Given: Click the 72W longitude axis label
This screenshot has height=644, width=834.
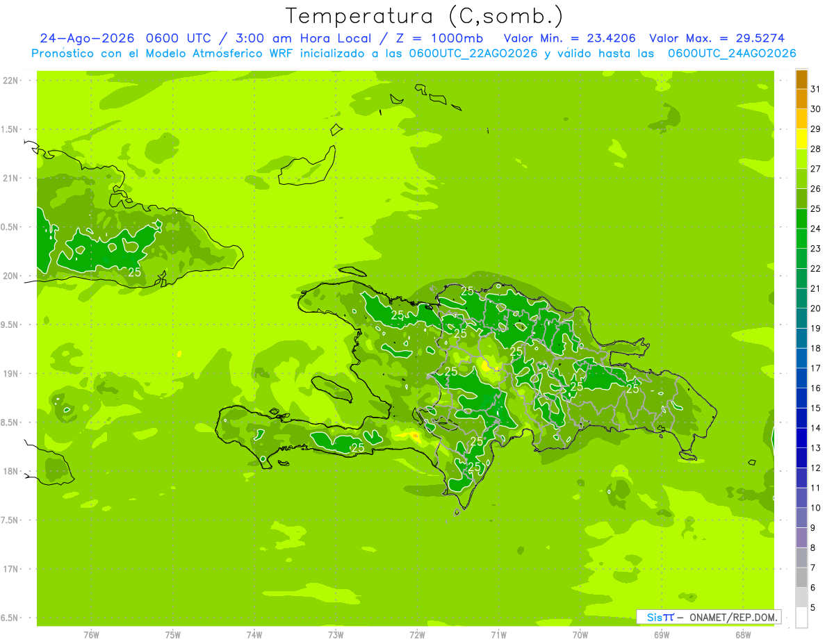Looking at the screenshot, I should [417, 635].
